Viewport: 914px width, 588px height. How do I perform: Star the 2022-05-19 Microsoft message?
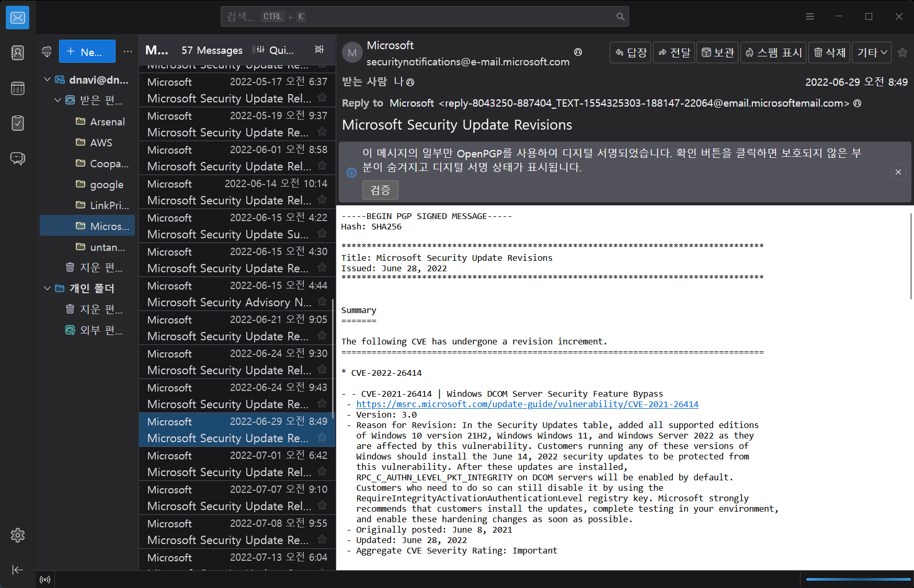tap(322, 132)
